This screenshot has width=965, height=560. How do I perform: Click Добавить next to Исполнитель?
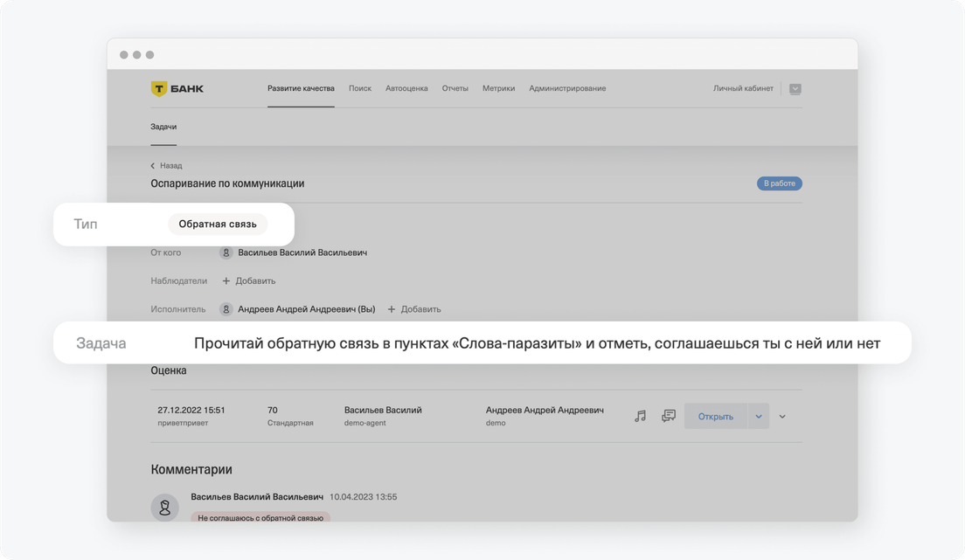pos(421,309)
